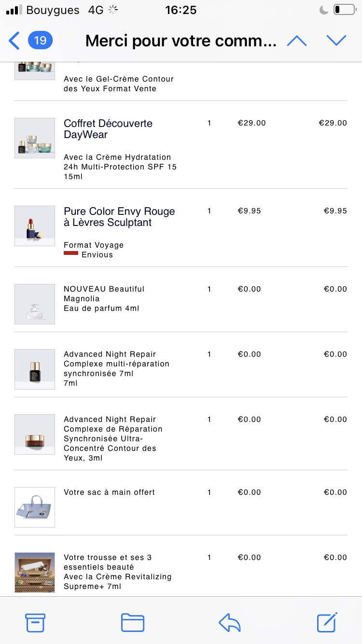Open the Coffret Découverte DayWear product link

(108, 129)
